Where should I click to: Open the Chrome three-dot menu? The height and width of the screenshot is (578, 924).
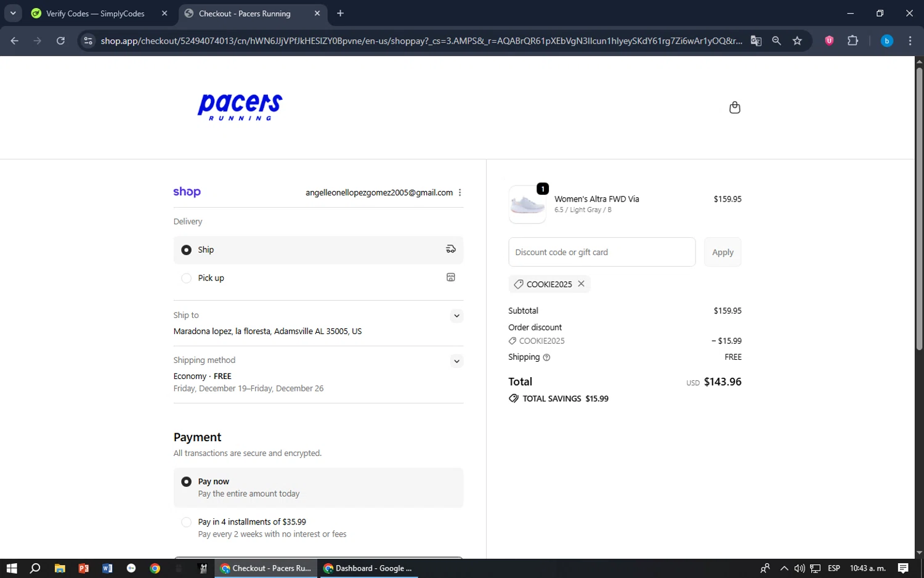[x=910, y=41]
